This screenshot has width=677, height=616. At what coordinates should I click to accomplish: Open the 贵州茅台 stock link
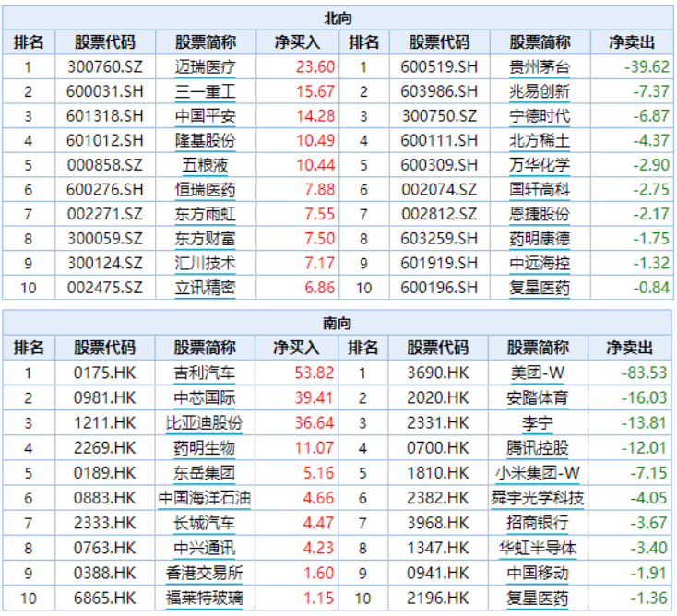[540, 67]
